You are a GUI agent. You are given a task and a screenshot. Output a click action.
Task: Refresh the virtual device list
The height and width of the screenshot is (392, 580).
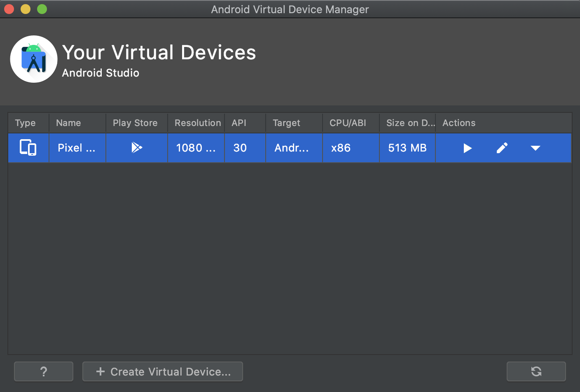[536, 371]
